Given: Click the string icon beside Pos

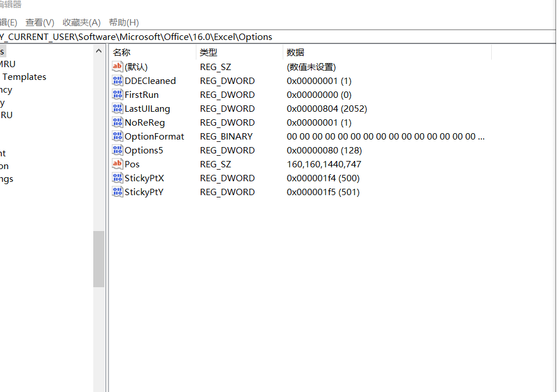Looking at the screenshot, I should (x=117, y=163).
